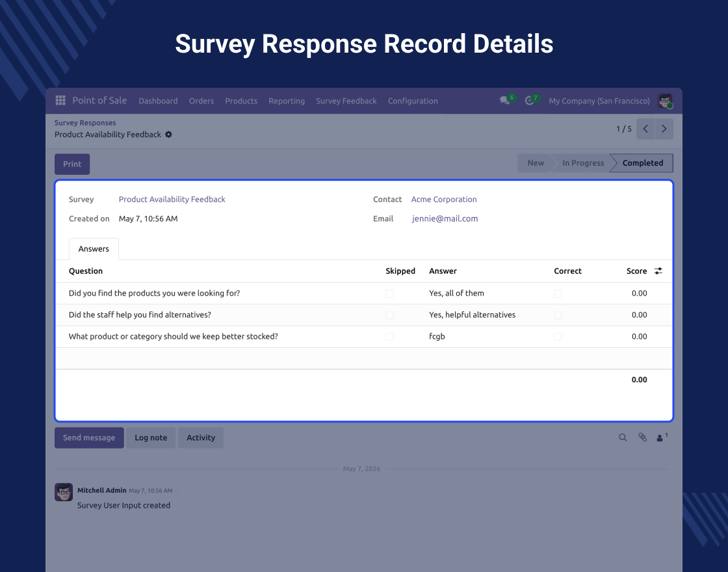
Task: Click jennie@mail.com email link
Action: (x=445, y=218)
